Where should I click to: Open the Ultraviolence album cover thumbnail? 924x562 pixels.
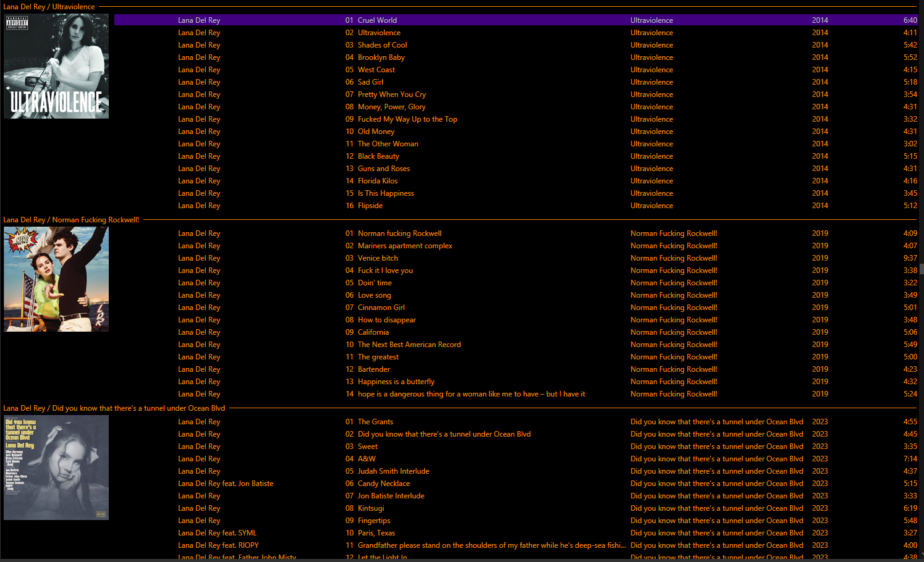pos(56,66)
